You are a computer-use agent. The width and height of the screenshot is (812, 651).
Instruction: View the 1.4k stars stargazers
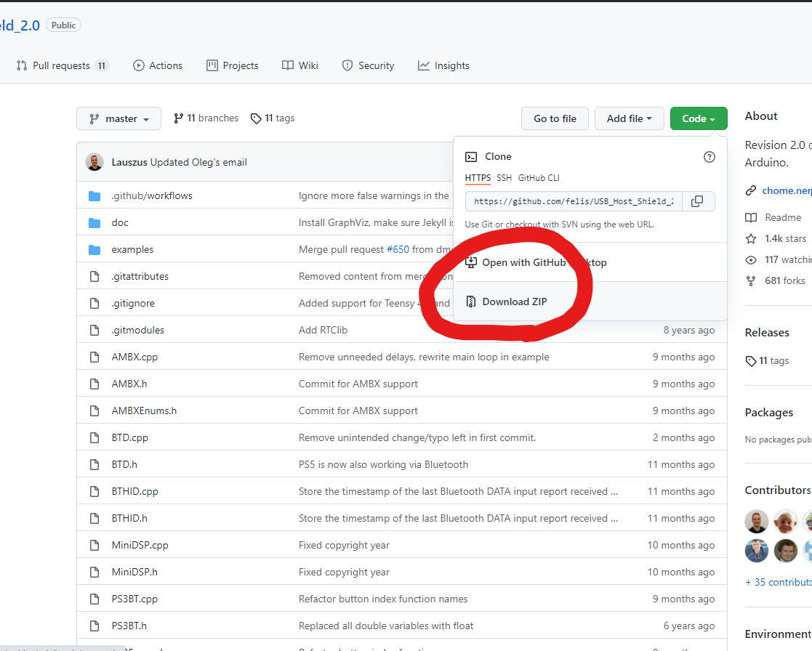(x=784, y=238)
